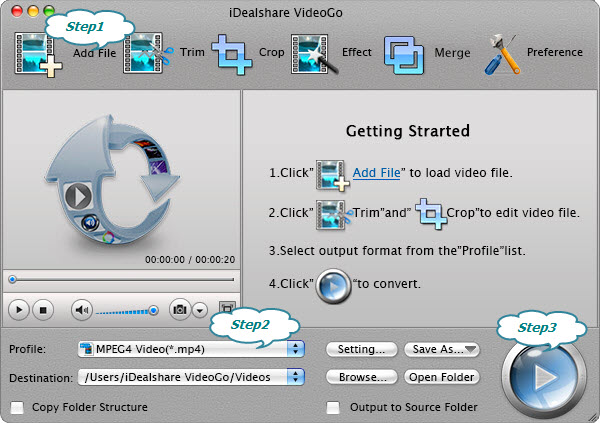Click the 00:00:00 / 00:00:20 time display
The image size is (600, 423).
190,260
